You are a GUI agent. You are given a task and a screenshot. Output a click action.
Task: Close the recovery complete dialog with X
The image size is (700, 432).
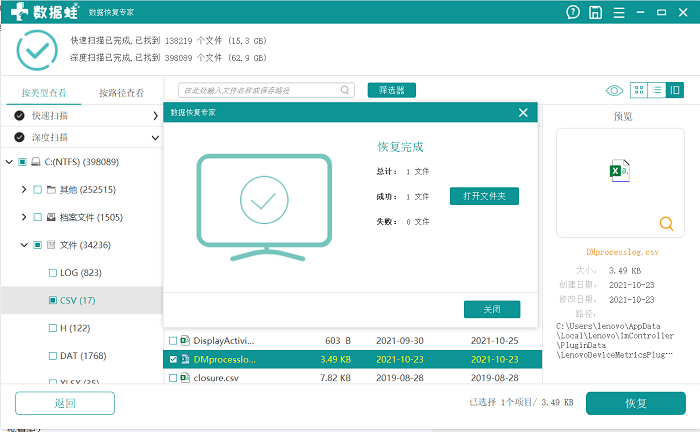523,112
